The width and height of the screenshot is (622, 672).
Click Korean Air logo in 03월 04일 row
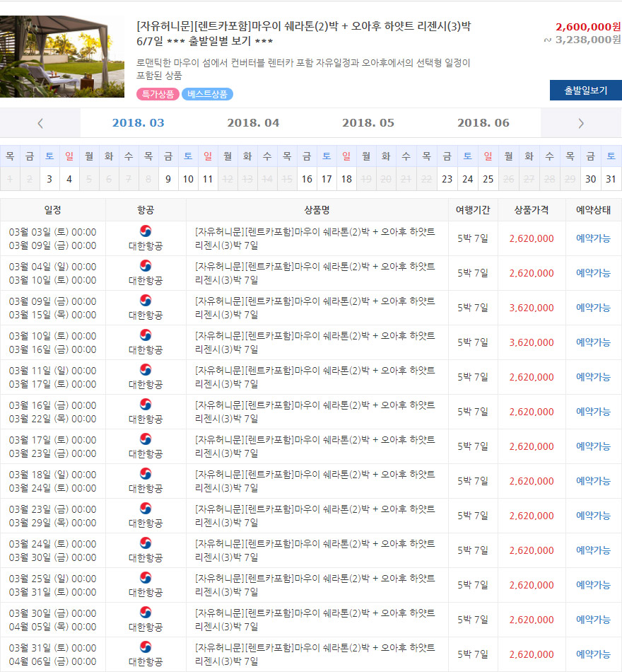coord(146,266)
